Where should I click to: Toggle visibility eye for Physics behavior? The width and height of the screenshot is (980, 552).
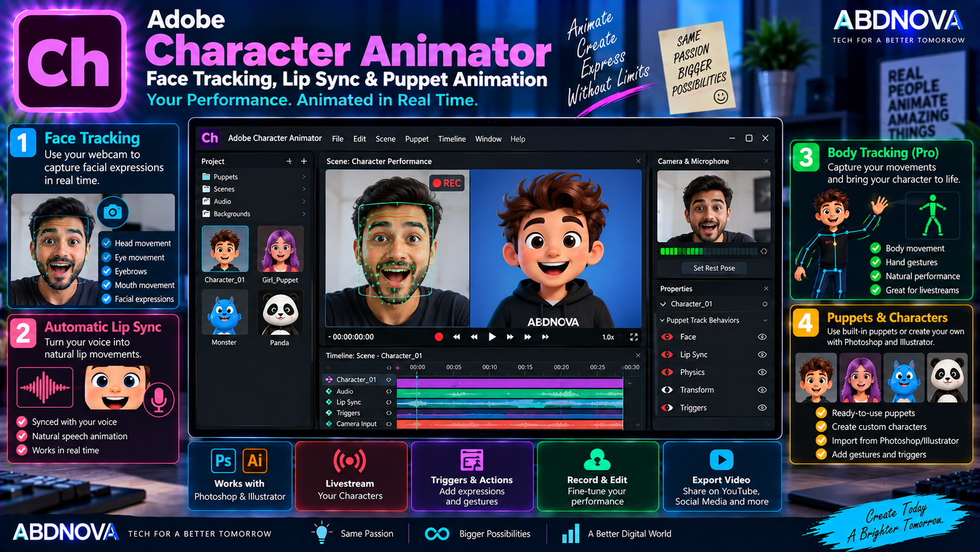pyautogui.click(x=762, y=372)
